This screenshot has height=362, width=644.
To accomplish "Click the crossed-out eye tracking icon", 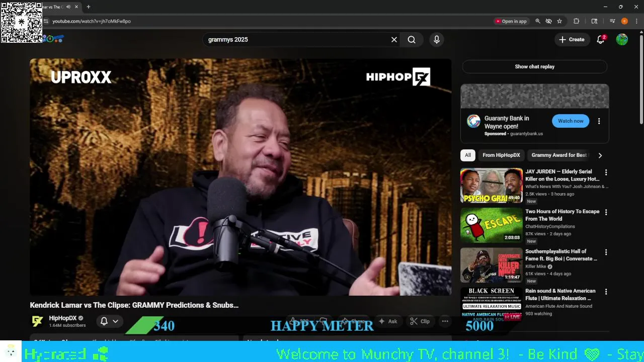I will [548, 21].
